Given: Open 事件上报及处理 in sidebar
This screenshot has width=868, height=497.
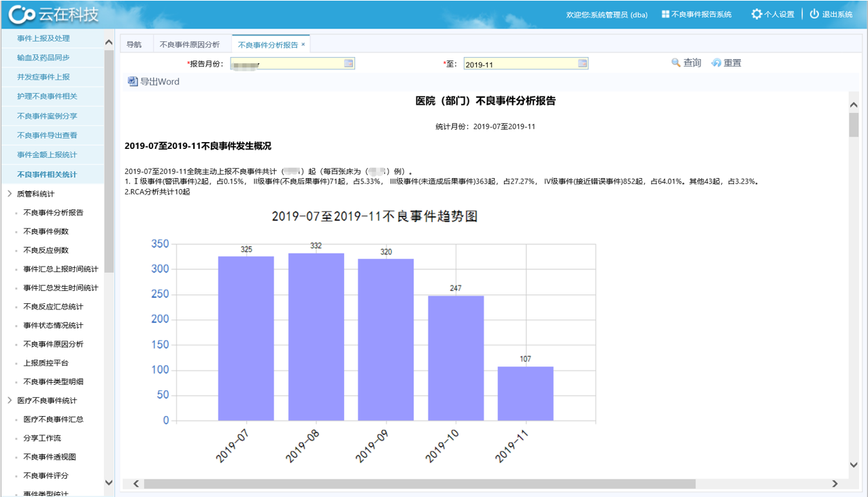Looking at the screenshot, I should 44,39.
